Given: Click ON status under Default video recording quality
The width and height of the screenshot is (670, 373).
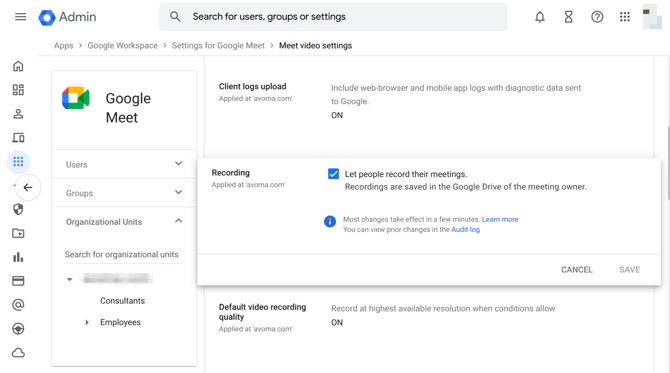Looking at the screenshot, I should pyautogui.click(x=337, y=323).
